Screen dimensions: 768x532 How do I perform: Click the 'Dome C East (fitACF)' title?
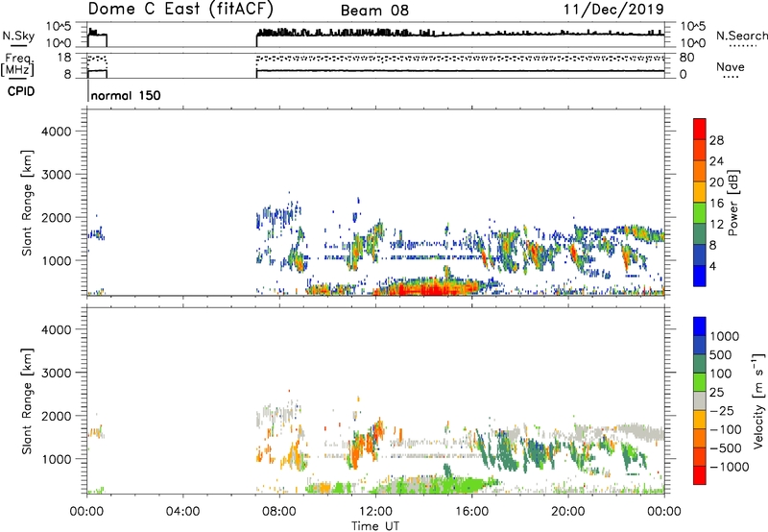click(x=180, y=9)
